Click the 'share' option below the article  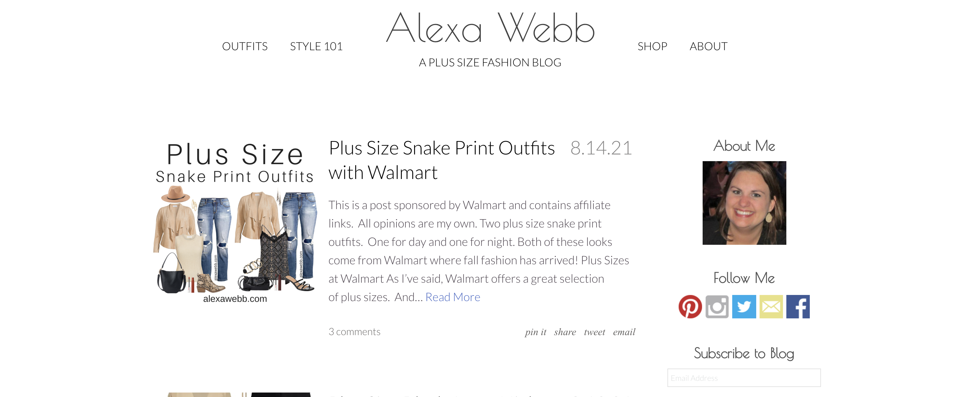(x=565, y=332)
